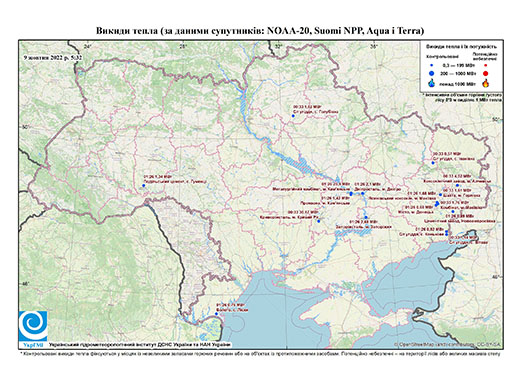Click the blue marker at Ліски near Danube
The height and width of the screenshot is (368, 520).
point(216,314)
